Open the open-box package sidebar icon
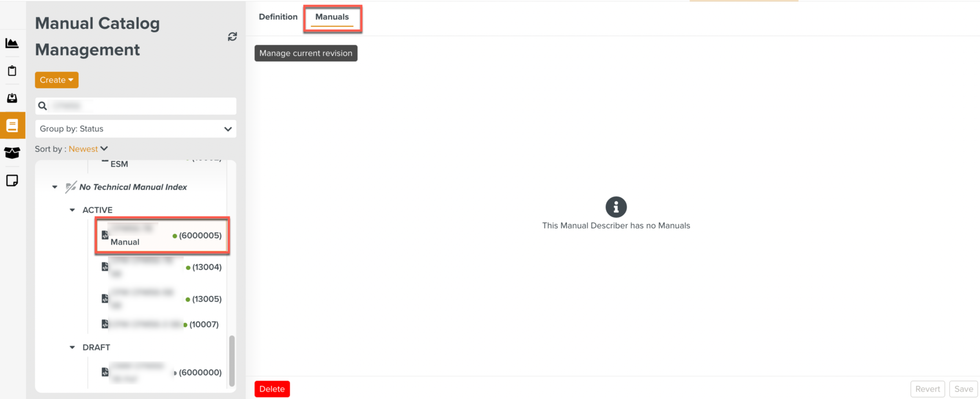980x399 pixels. coord(12,153)
